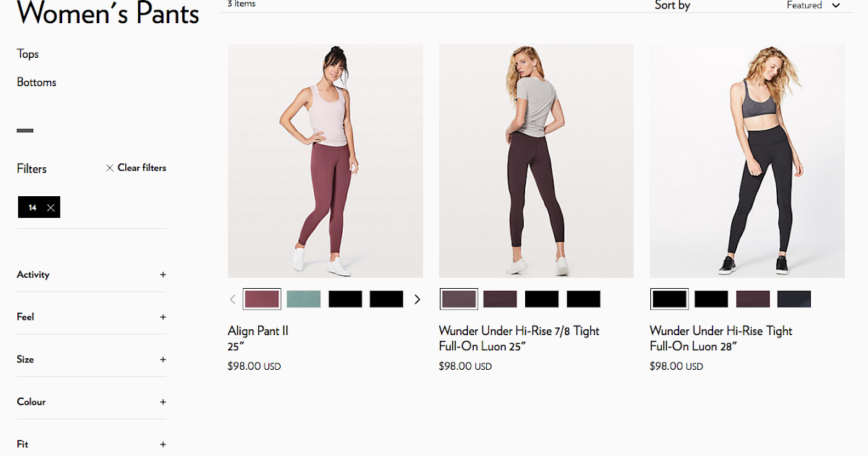
Task: Click the right arrow for more Align Pant swatches
Action: 417,298
